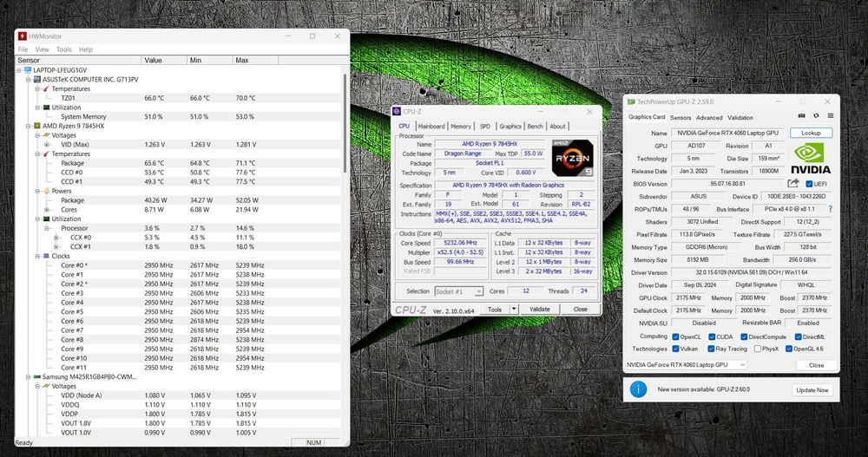Collapse the LAPTOP-LFEUG1GV tree node
The height and width of the screenshot is (457, 868).
19,70
